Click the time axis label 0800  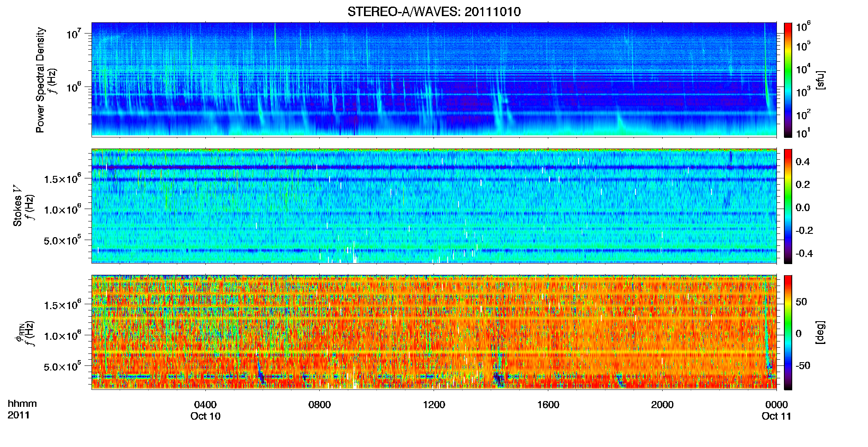(x=320, y=405)
